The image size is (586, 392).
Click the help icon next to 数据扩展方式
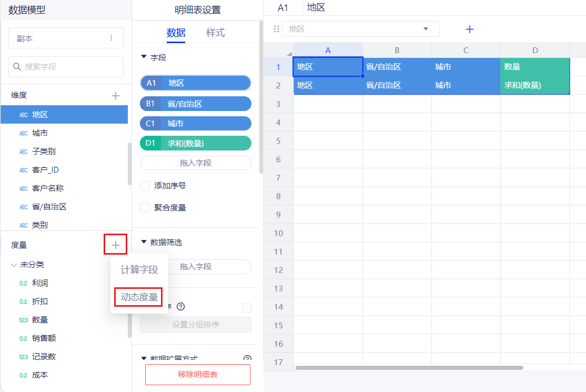click(247, 359)
